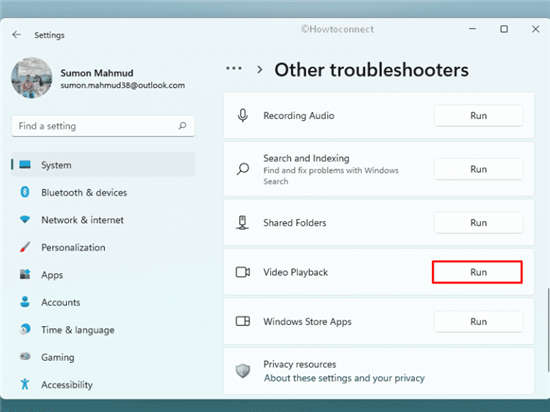Click the back arrow icon in Settings
This screenshot has width=550, height=412.
16,35
